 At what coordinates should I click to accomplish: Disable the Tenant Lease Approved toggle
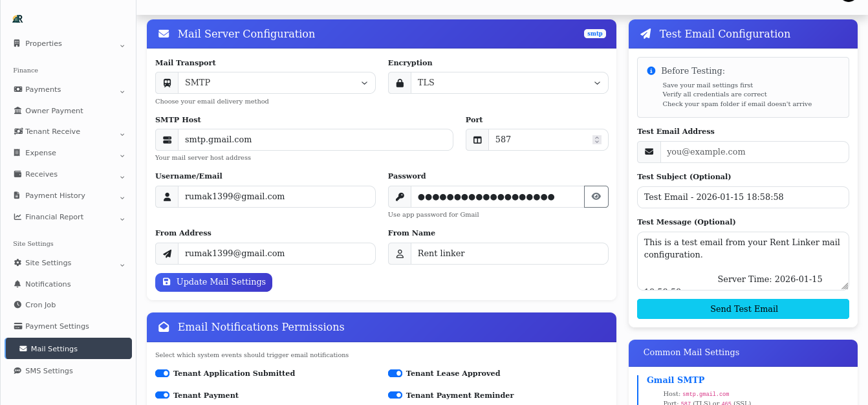395,373
